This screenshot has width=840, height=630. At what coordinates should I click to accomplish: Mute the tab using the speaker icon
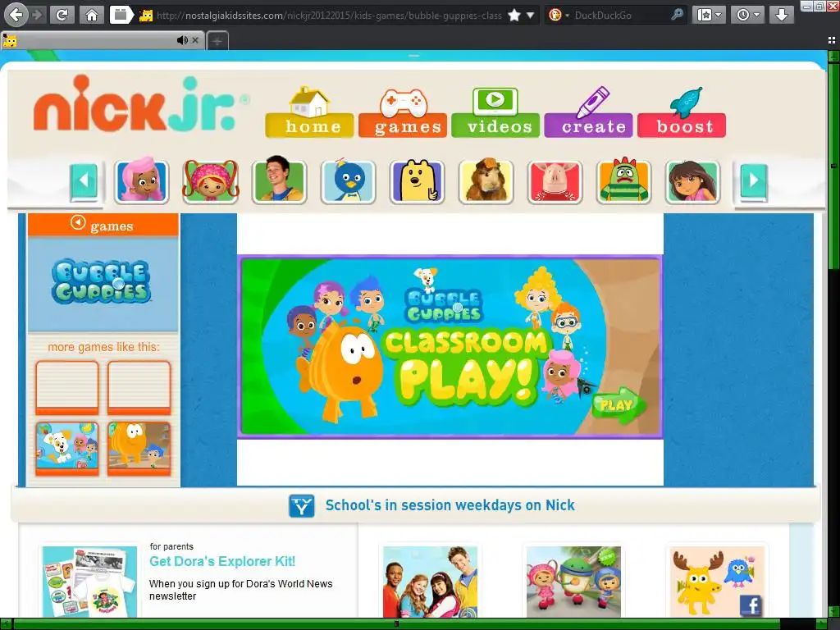(x=182, y=40)
